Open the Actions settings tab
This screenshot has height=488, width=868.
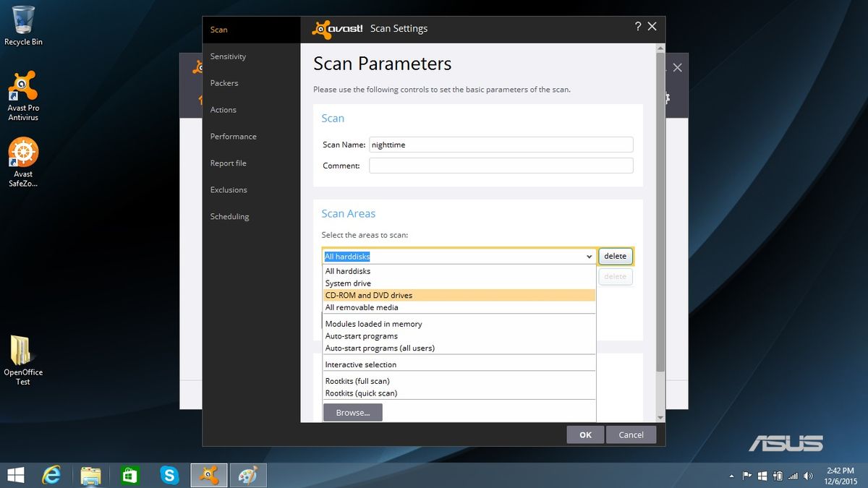tap(251, 110)
